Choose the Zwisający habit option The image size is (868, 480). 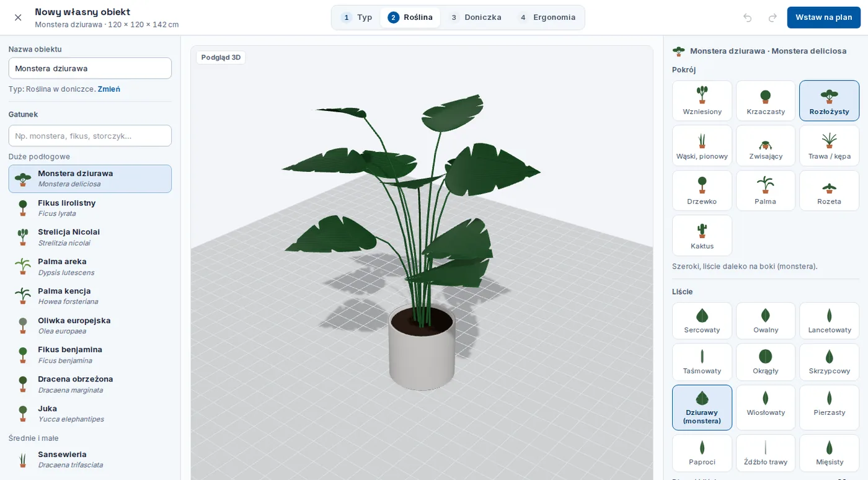click(x=766, y=146)
